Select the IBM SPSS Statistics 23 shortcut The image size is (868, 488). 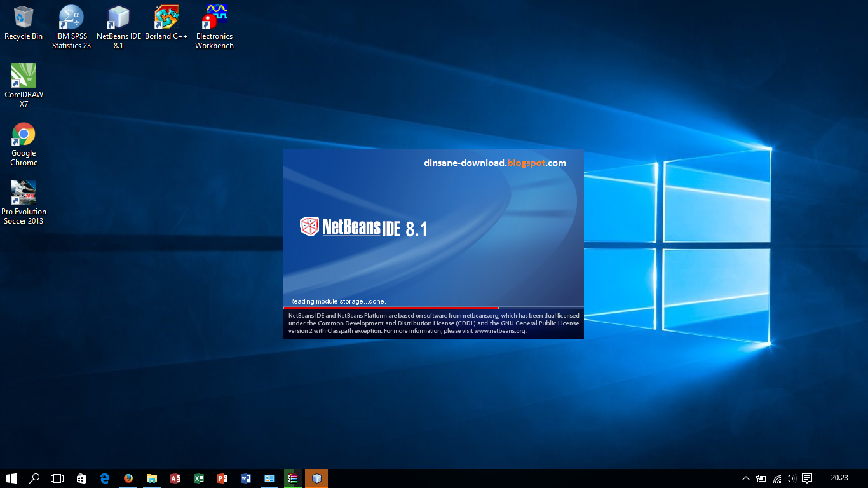coord(71,27)
